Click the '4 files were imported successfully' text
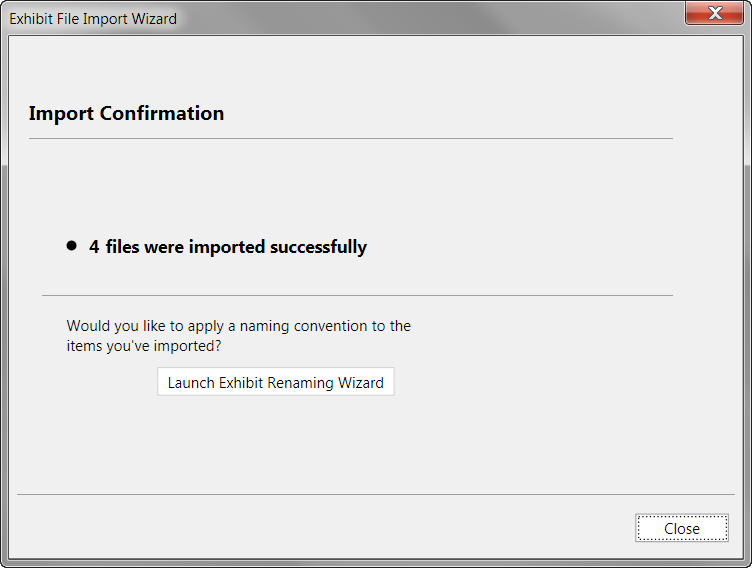Screen dimensions: 752x568 [x=228, y=247]
